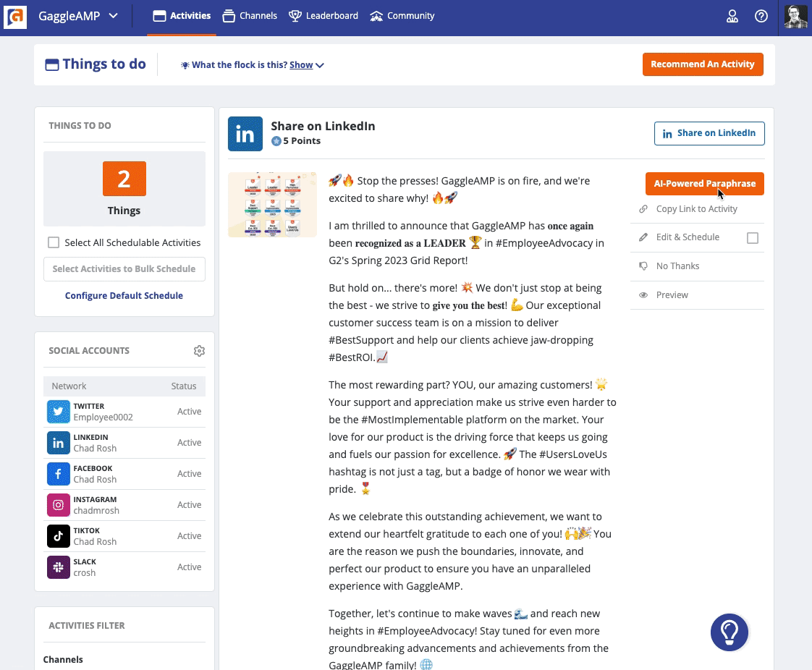Switch to the Channels tab
The height and width of the screenshot is (670, 812).
(x=250, y=16)
